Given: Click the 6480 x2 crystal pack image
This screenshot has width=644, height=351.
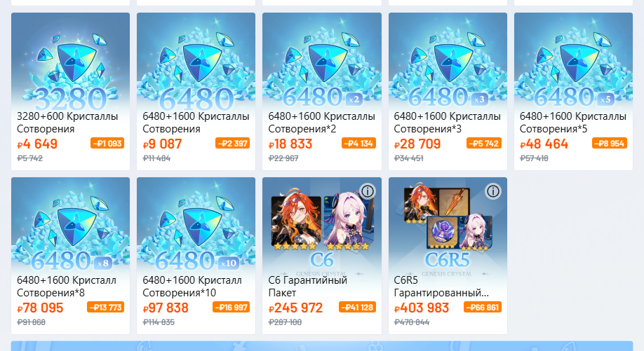Looking at the screenshot, I should click(x=322, y=62).
